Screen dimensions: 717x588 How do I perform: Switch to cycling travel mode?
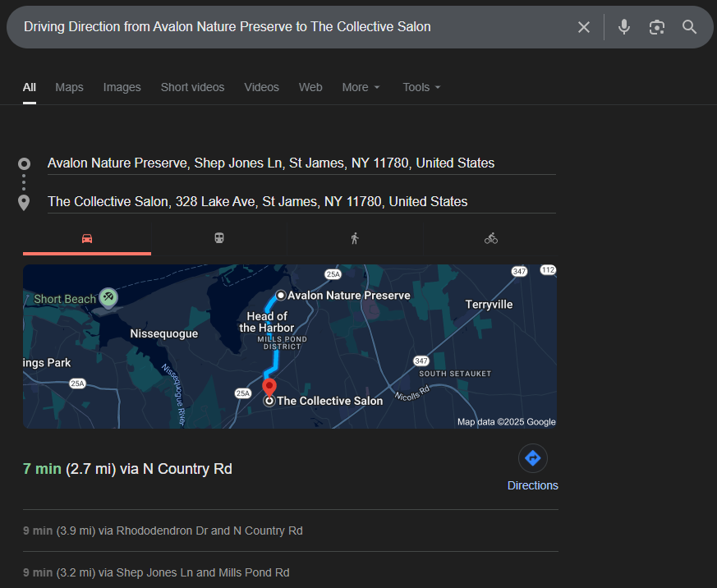coord(491,238)
